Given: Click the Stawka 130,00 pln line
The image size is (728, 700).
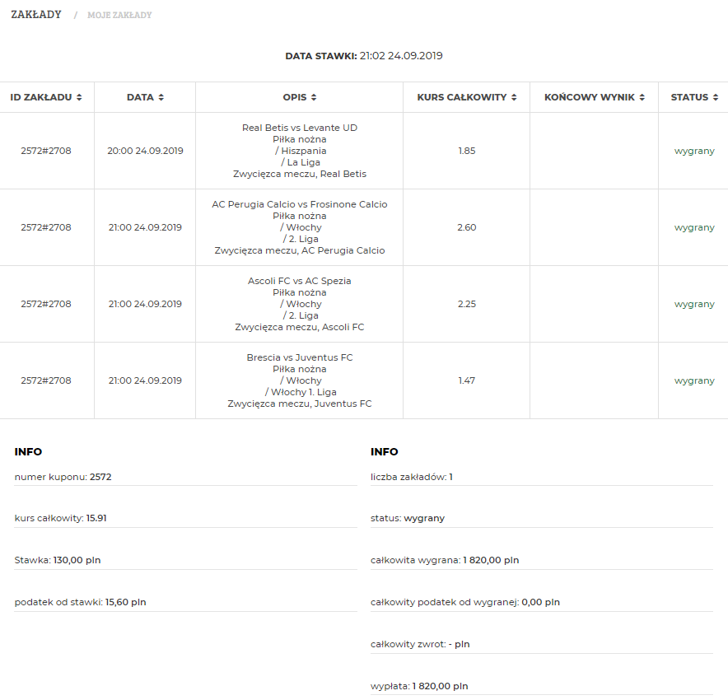Looking at the screenshot, I should 58,560.
